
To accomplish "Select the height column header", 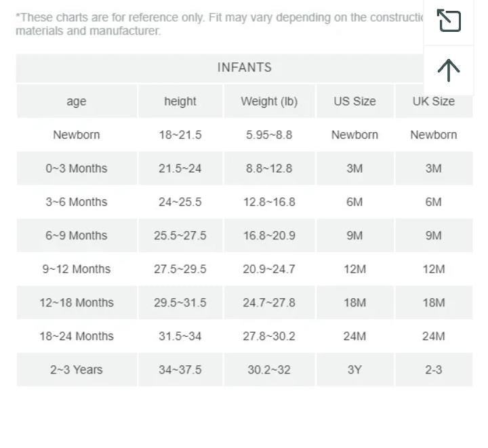I will pos(180,102).
